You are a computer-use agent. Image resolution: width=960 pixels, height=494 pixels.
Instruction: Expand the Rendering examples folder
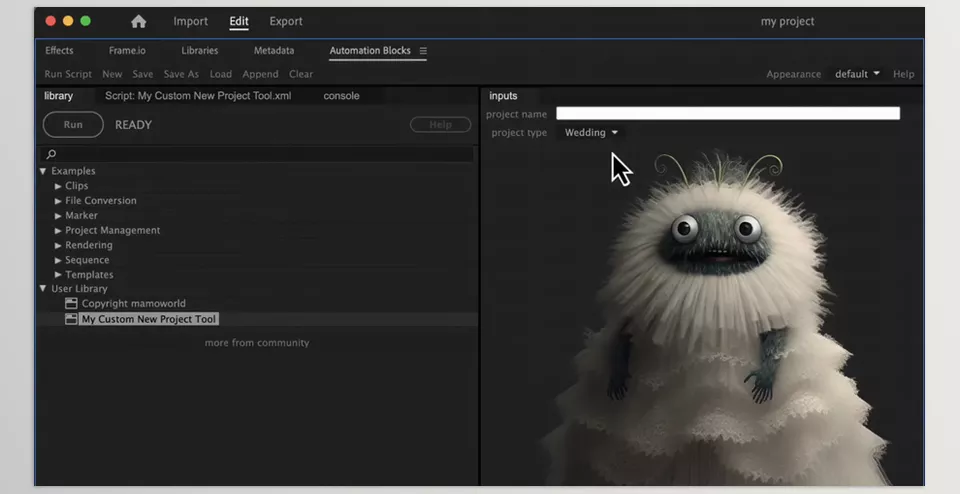point(58,245)
